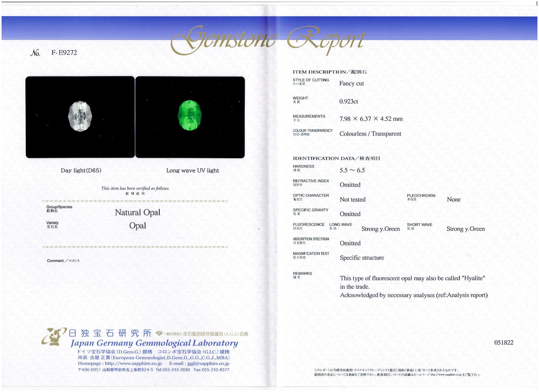Click the Fancy cut style value
Viewport: 539px width, 392px height.
tap(351, 84)
